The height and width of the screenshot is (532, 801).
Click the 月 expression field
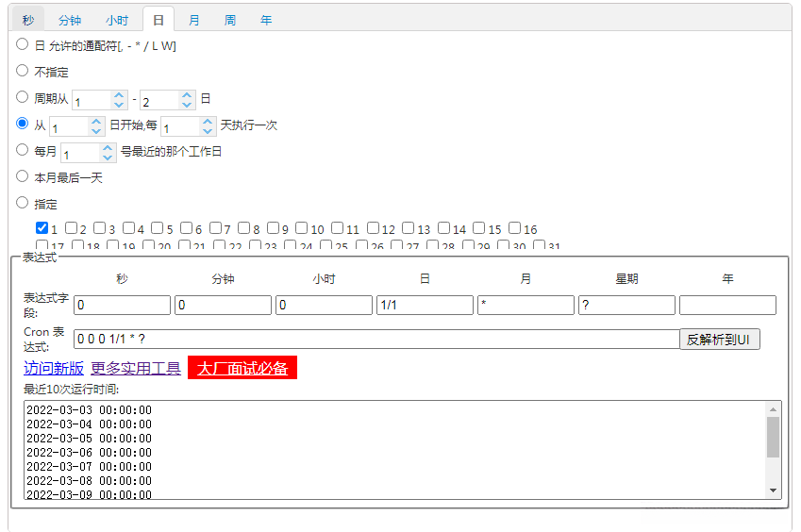tap(526, 306)
